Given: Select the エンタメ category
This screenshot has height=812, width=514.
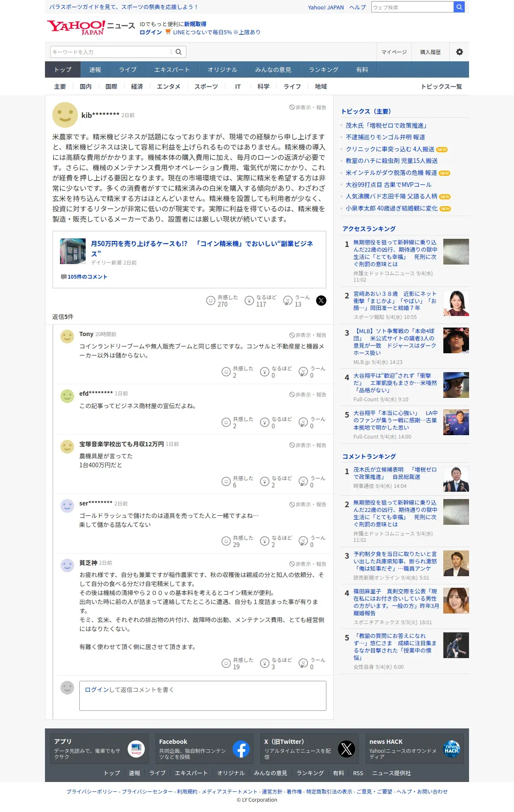Looking at the screenshot, I should (x=168, y=87).
